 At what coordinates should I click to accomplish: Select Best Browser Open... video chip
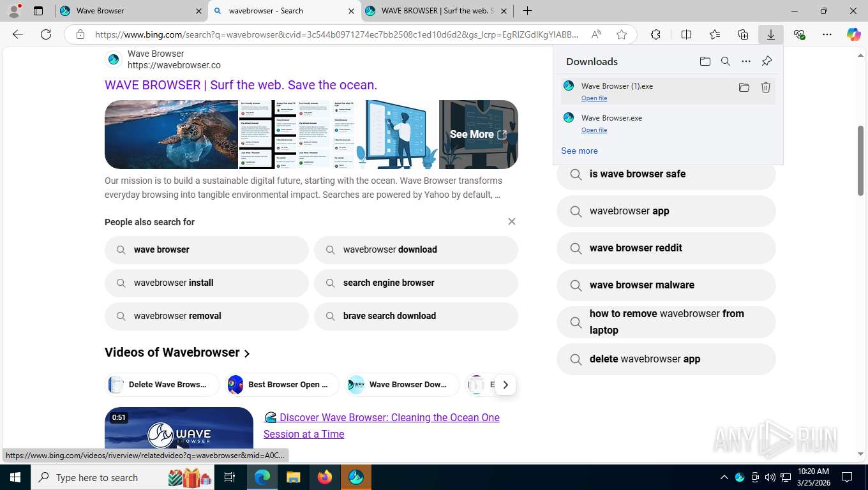click(282, 385)
